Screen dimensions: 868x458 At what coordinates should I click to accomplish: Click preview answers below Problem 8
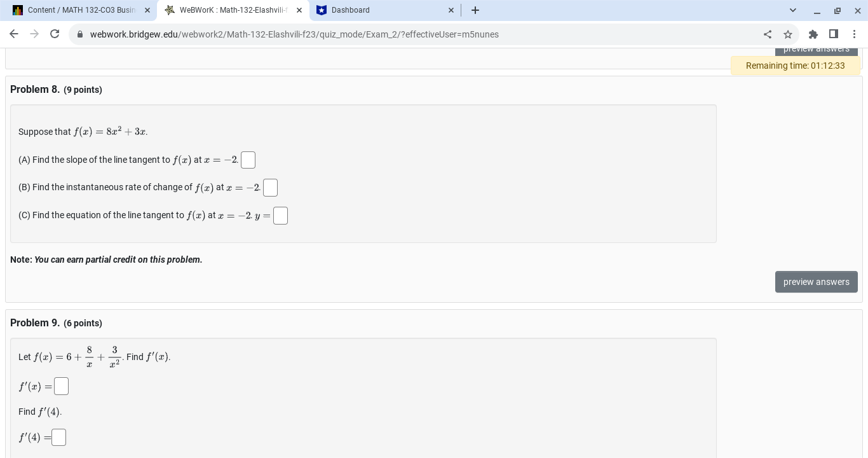[x=817, y=282]
